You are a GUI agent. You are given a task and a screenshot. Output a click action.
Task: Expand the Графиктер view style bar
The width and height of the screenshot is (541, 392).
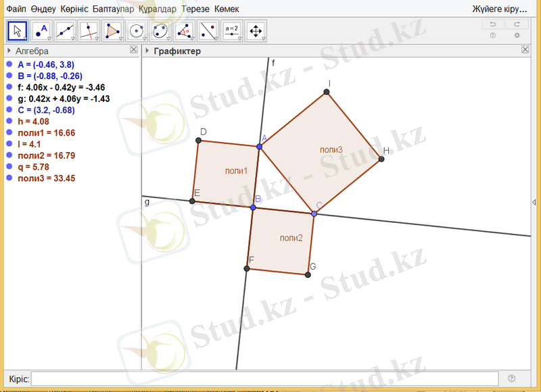(x=147, y=51)
